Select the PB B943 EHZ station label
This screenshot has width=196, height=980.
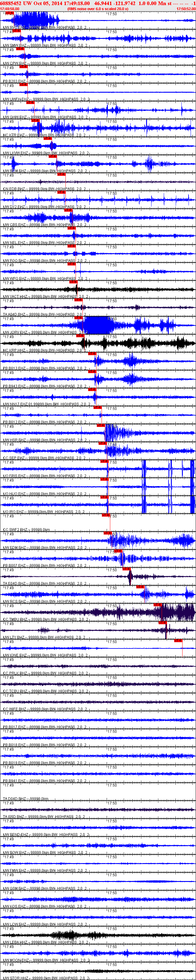(45, 386)
